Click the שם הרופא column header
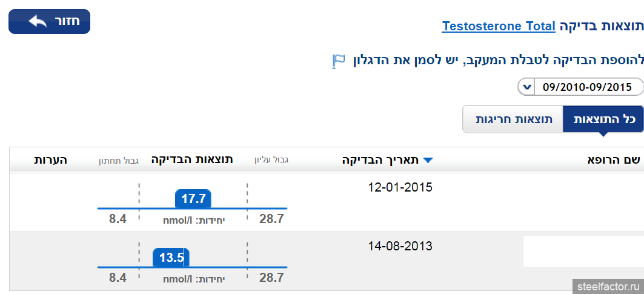 [611, 160]
